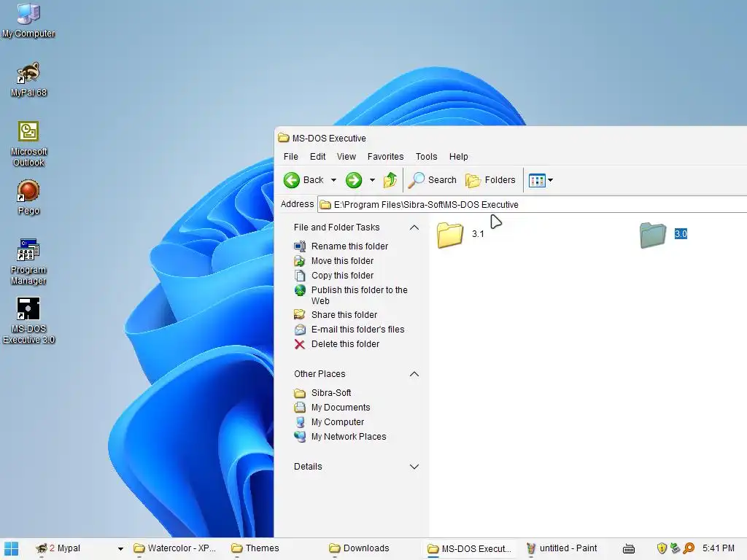Click the green Back arrow
The image size is (747, 560).
click(x=292, y=180)
